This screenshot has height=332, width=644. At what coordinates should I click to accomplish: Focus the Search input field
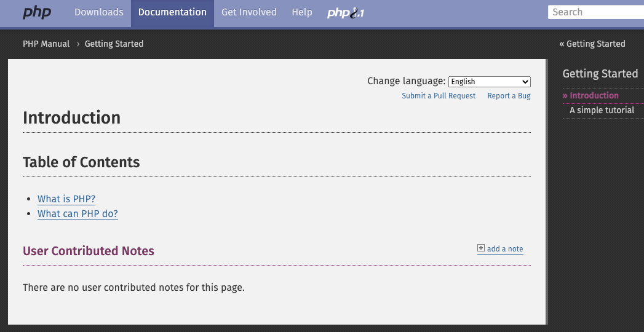pos(596,12)
